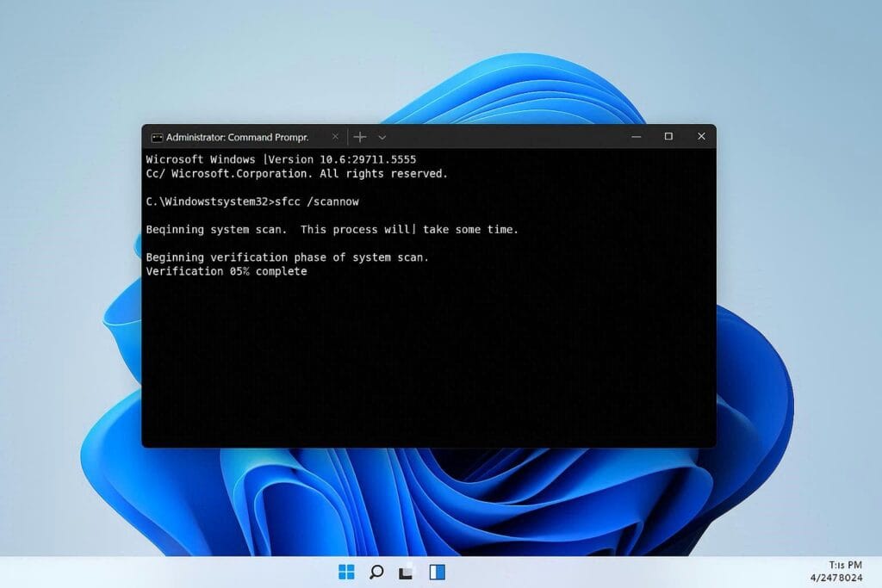Screen dimensions: 882x588
Task: Click "Beginning verification phase of system scan" line
Action: coord(287,257)
